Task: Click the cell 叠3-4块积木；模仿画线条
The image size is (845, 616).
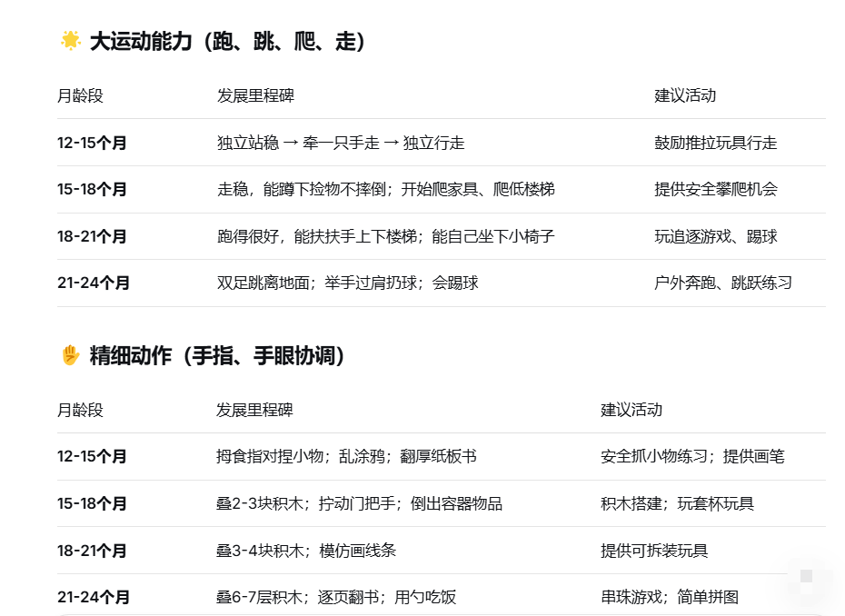Action: 306,551
